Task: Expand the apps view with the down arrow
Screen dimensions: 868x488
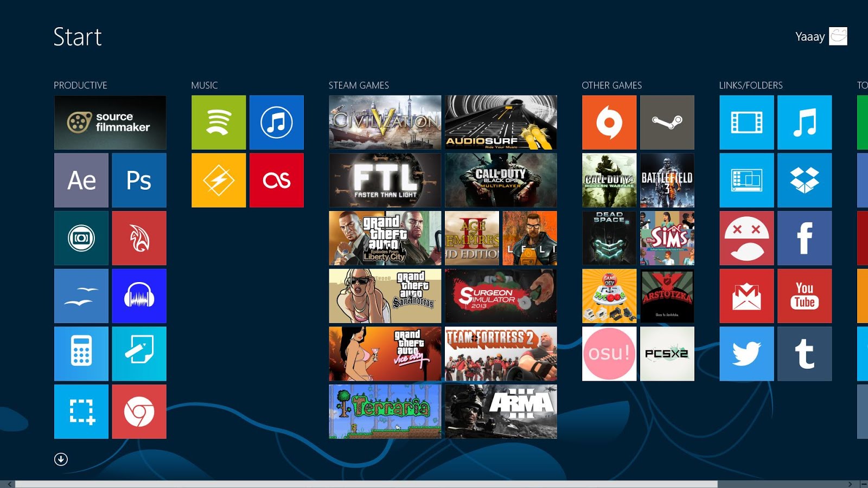Action: click(61, 458)
